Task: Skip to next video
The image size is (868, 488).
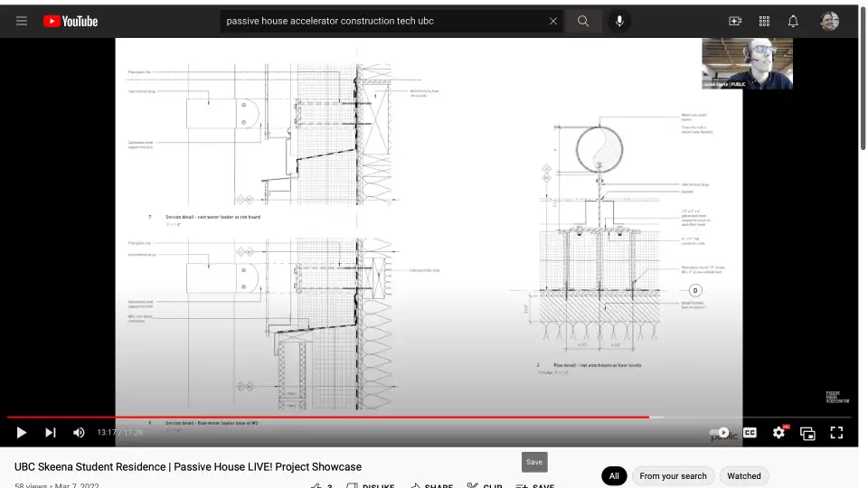Action: coord(51,433)
